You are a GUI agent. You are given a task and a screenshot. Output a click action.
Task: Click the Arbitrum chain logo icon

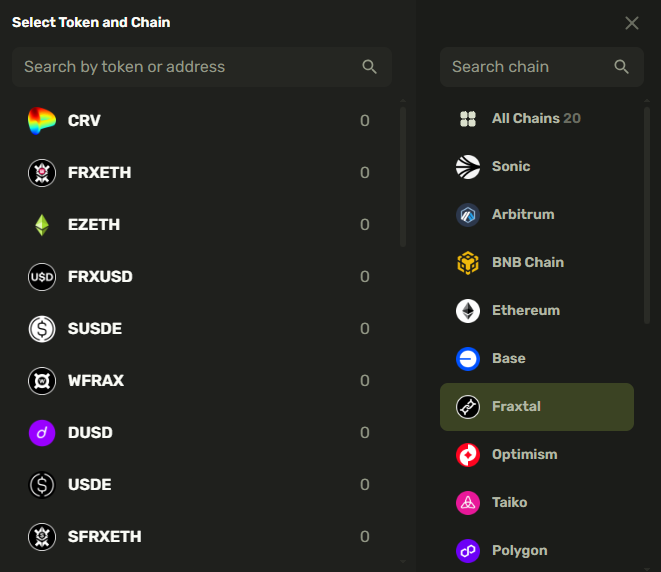[x=468, y=215]
